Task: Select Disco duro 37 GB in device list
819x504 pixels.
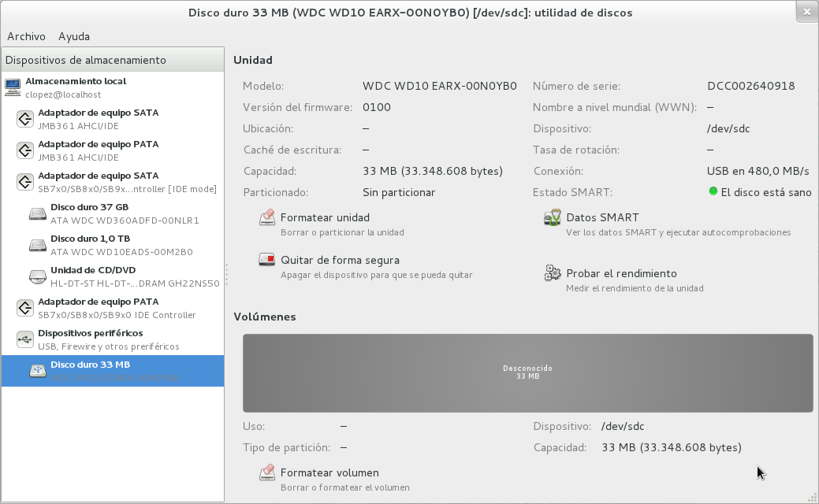Action: pos(113,213)
